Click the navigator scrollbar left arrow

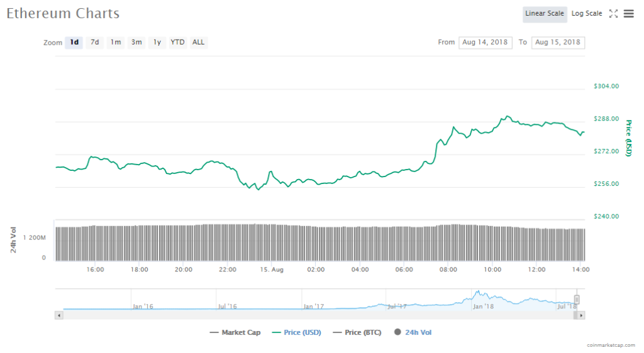(x=60, y=315)
